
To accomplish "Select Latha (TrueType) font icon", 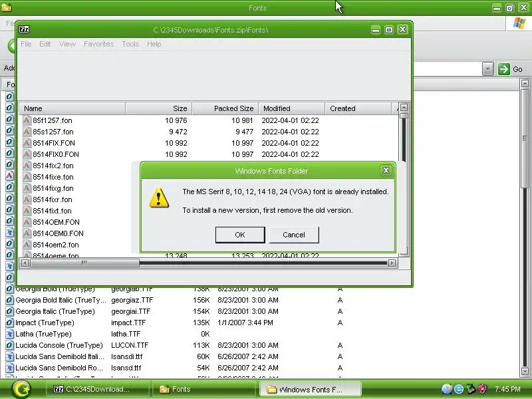I will [x=10, y=334].
